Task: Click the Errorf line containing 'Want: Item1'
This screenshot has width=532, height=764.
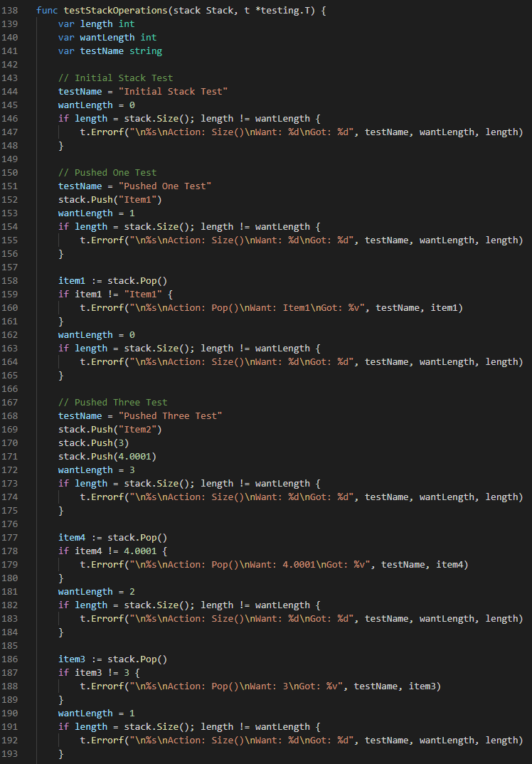Action: [272, 308]
